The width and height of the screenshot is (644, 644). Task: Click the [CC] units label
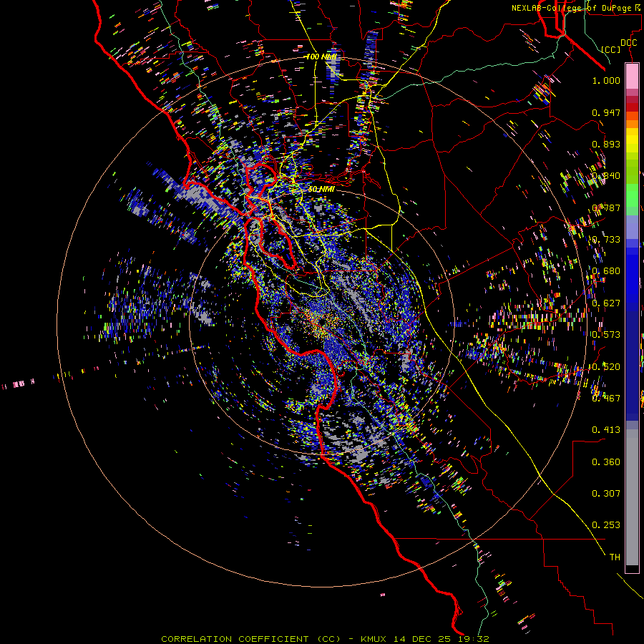click(x=611, y=49)
